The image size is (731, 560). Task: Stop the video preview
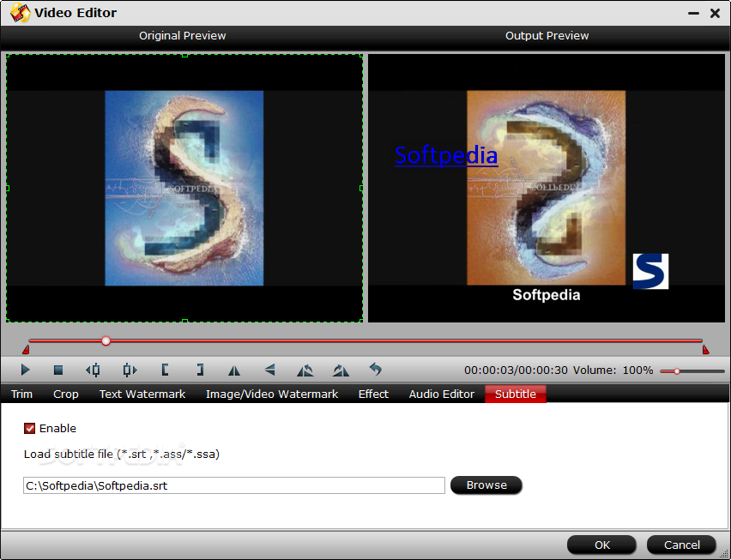pos(58,370)
